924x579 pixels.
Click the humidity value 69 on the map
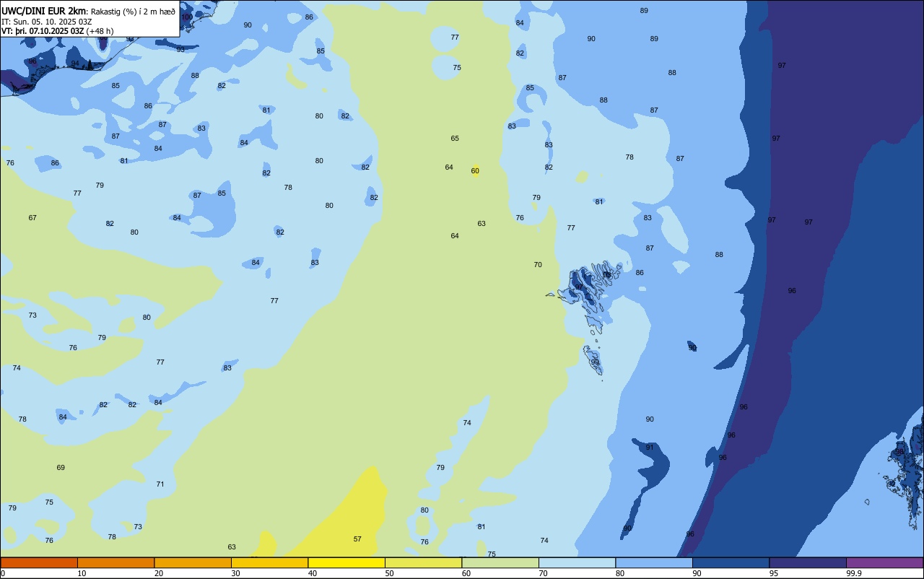(x=61, y=467)
